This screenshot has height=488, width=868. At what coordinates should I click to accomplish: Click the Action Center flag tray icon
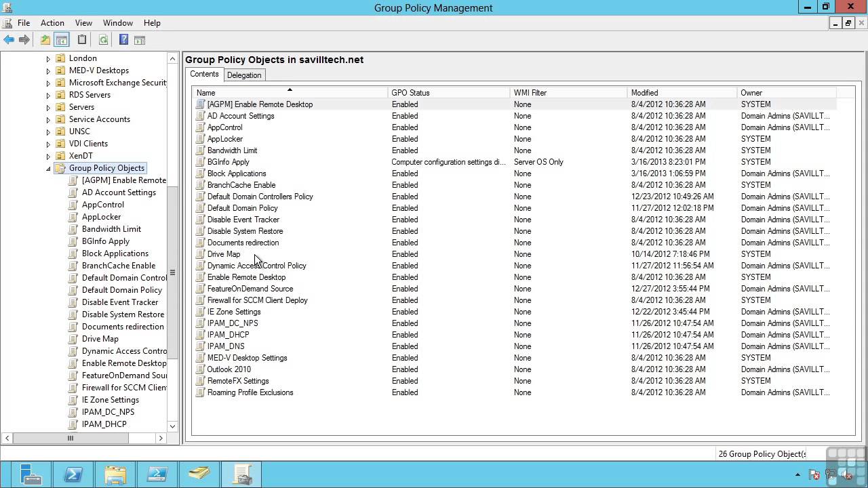[814, 474]
